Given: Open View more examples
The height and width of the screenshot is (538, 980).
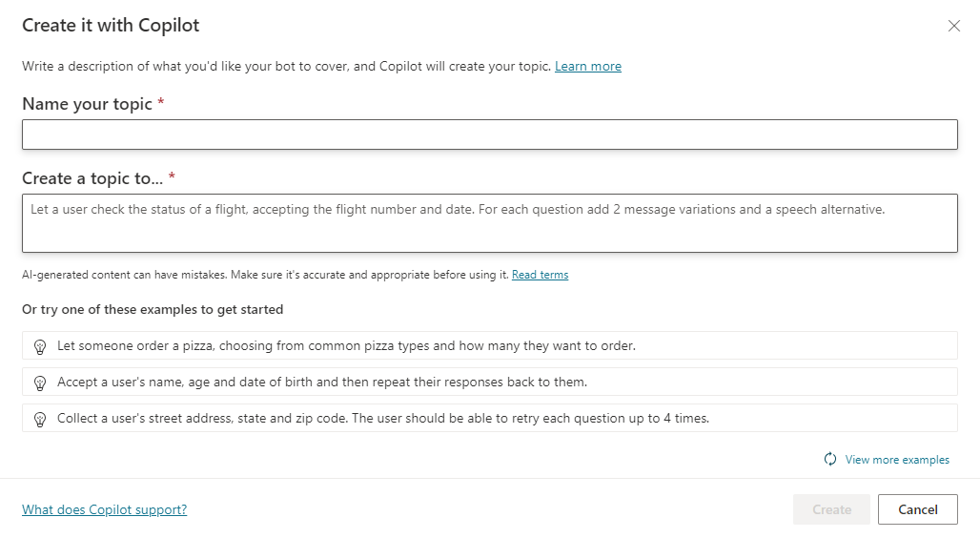Looking at the screenshot, I should coord(897,460).
